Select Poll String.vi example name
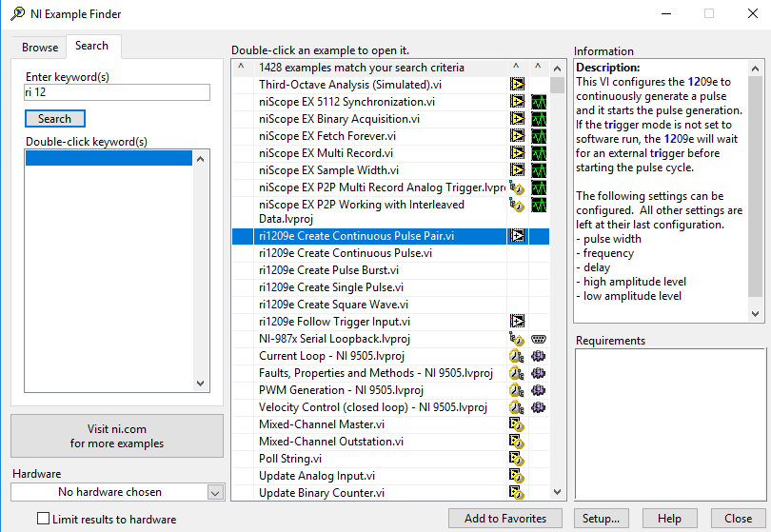The image size is (771, 532). click(290, 459)
